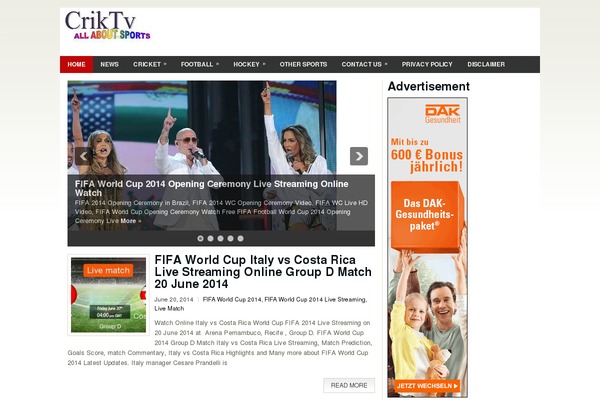Image resolution: width=600 pixels, height=400 pixels.
Task: Open the Disclaimer page
Action: (486, 64)
